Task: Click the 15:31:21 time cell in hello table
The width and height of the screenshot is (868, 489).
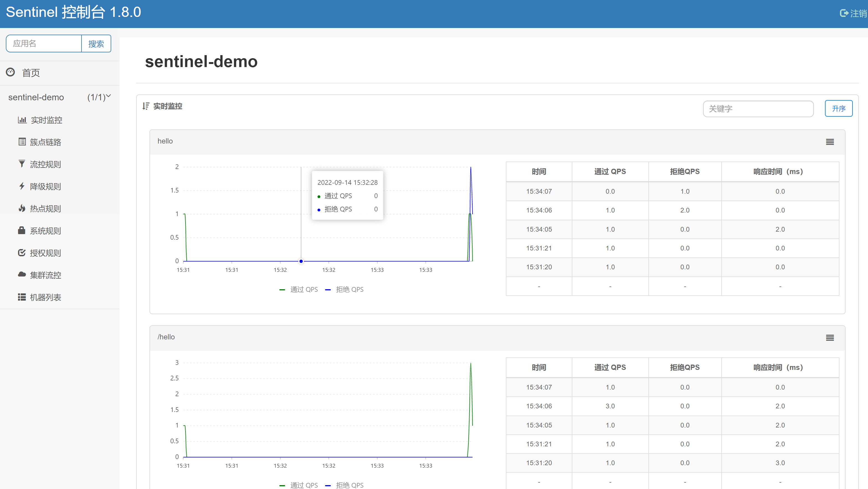Action: coord(539,248)
